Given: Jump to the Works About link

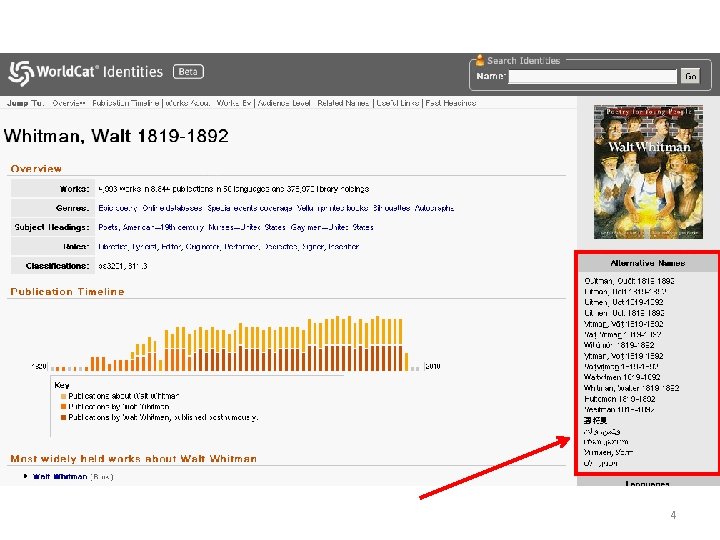Looking at the screenshot, I should (187, 103).
